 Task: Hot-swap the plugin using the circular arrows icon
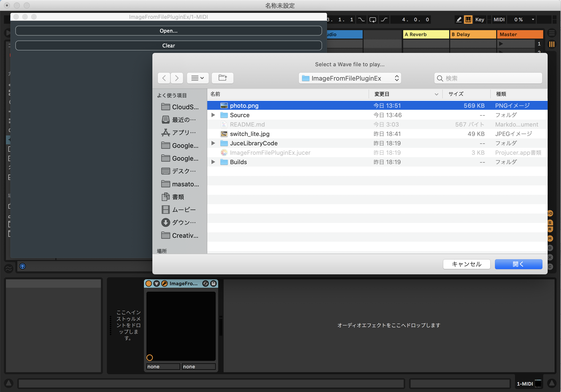[x=205, y=283]
